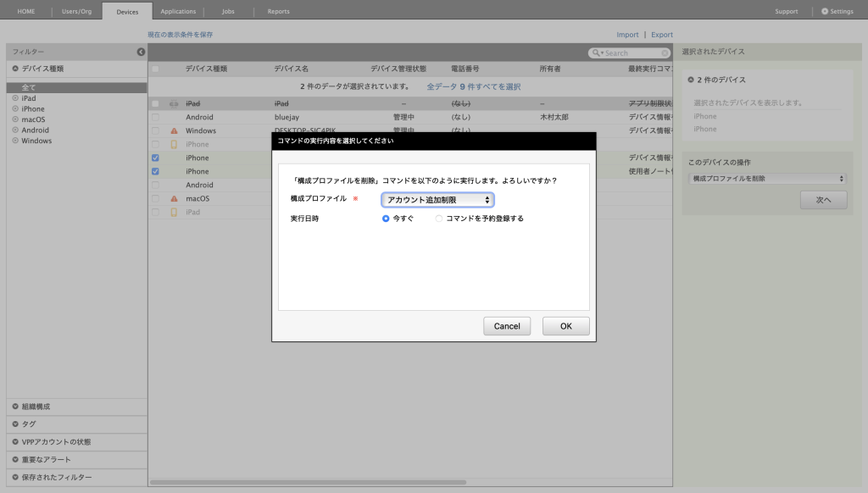Select コマンドを予約登録する radio option
Image resolution: width=868 pixels, height=493 pixels.
tap(439, 219)
